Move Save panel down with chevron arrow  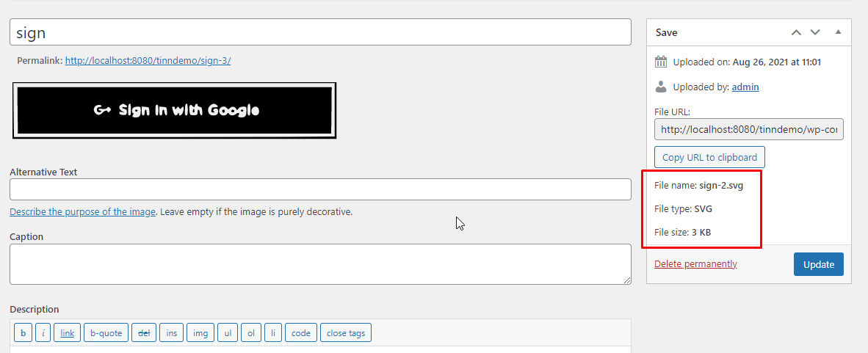(x=815, y=32)
